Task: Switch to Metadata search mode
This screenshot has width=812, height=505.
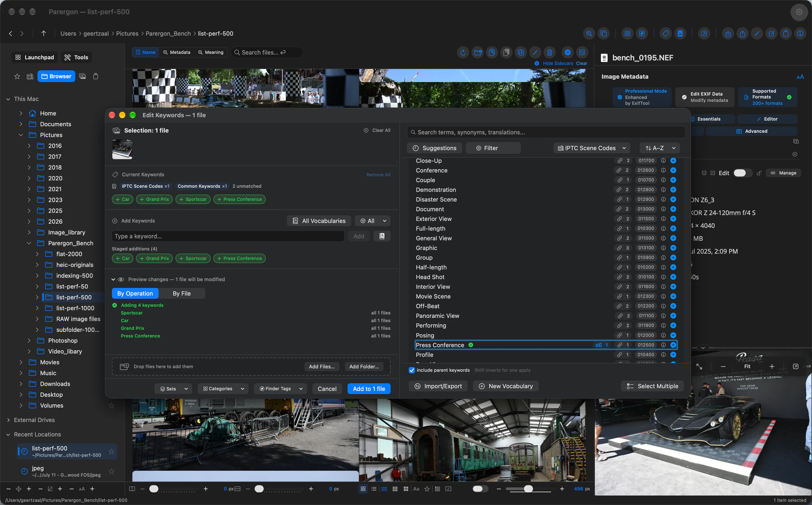Action: [x=177, y=53]
